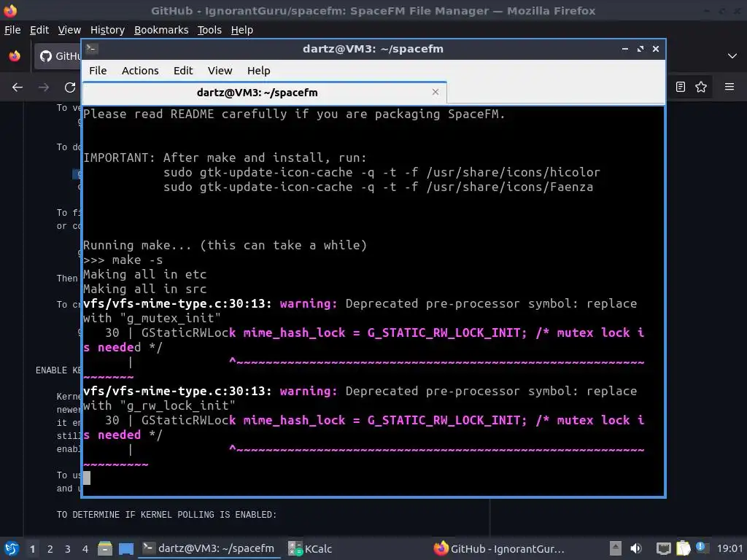The image size is (747, 560).
Task: Click the hicolor gtk-update-icon-cache command line
Action: point(382,172)
